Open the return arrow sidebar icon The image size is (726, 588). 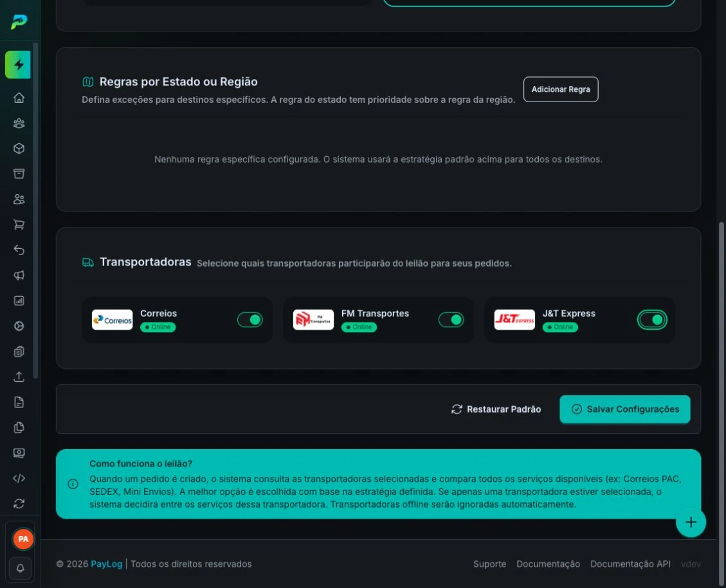(x=19, y=250)
